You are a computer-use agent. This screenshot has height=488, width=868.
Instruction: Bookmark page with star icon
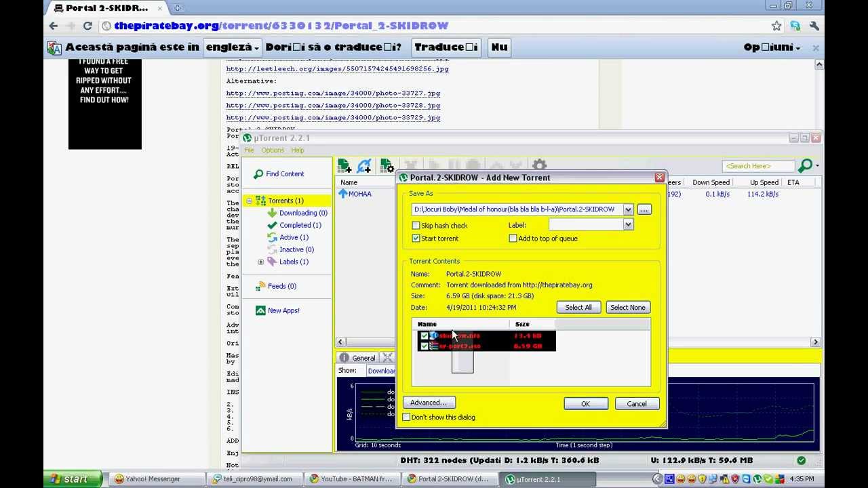pos(776,26)
